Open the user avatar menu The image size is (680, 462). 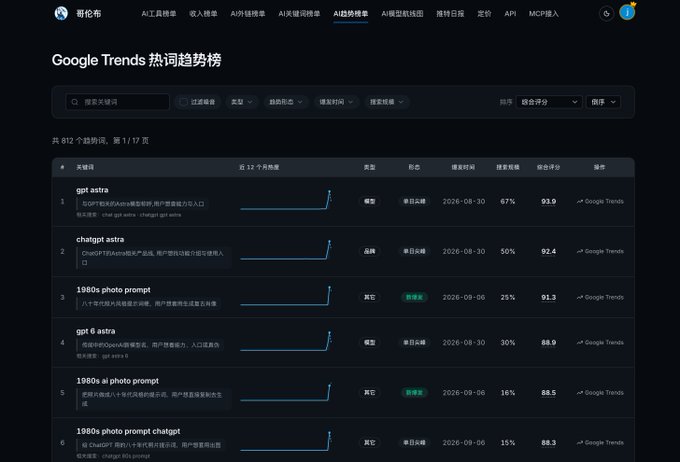pyautogui.click(x=627, y=13)
